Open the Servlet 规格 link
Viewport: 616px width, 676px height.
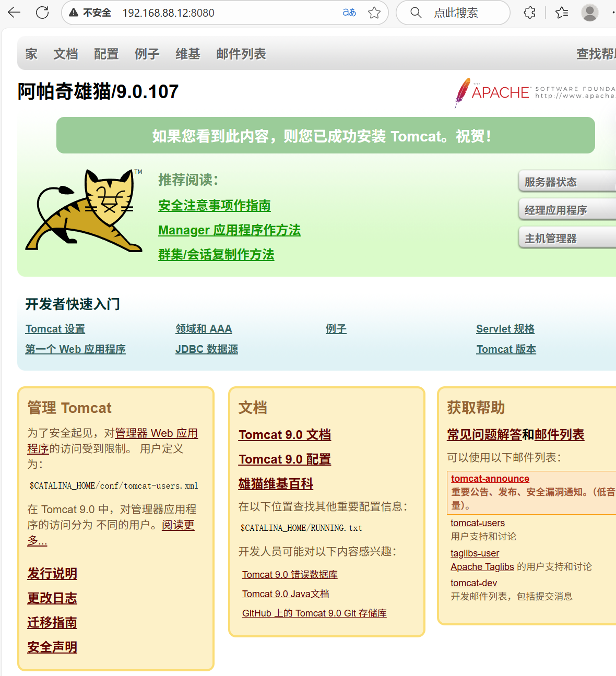coord(505,329)
